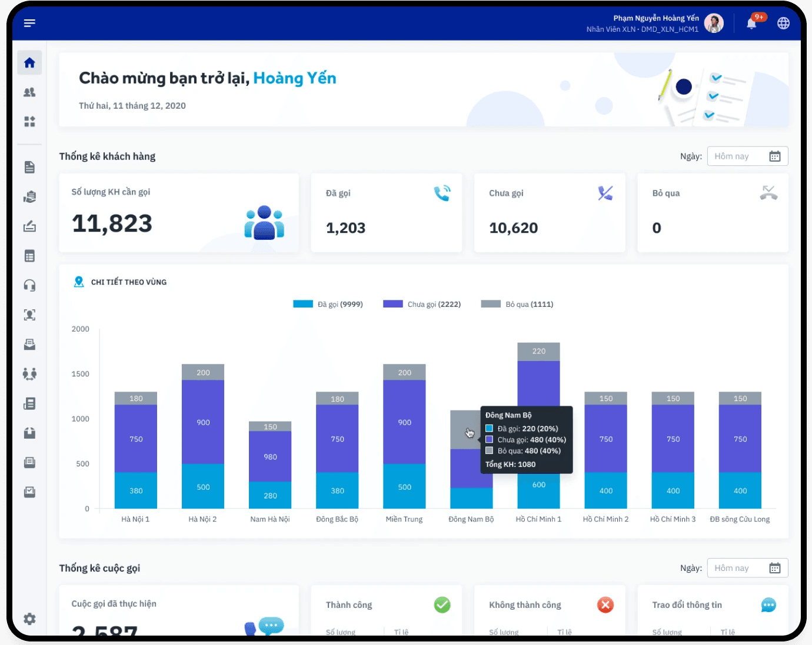The height and width of the screenshot is (645, 812).
Task: Open the document page sidebar icon
Action: click(29, 168)
